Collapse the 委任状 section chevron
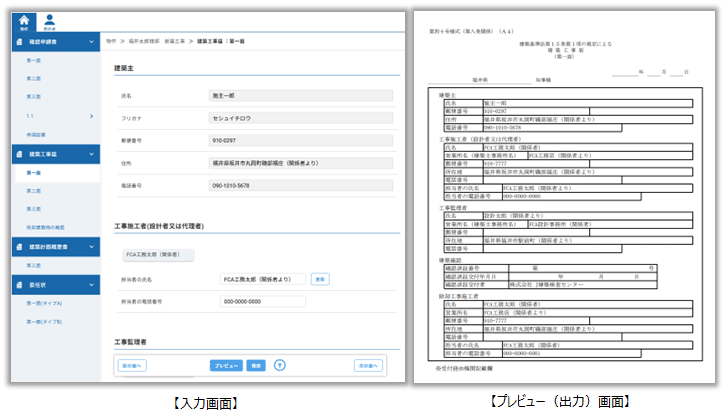725x419 pixels. 93,283
